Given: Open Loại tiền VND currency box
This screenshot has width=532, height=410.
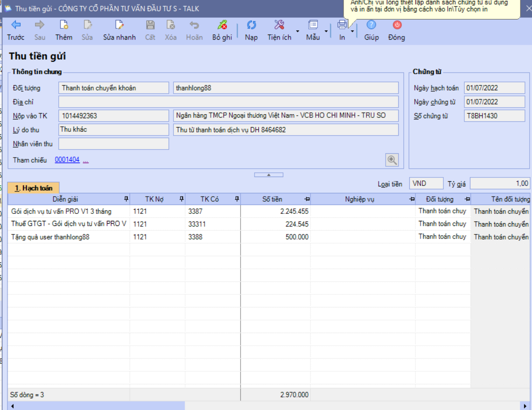Looking at the screenshot, I should coord(426,184).
